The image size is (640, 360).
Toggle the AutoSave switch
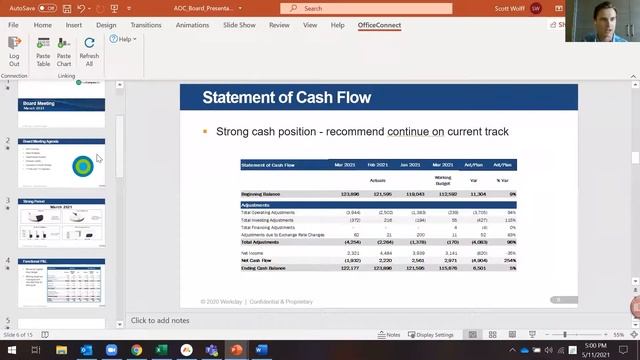47,8
